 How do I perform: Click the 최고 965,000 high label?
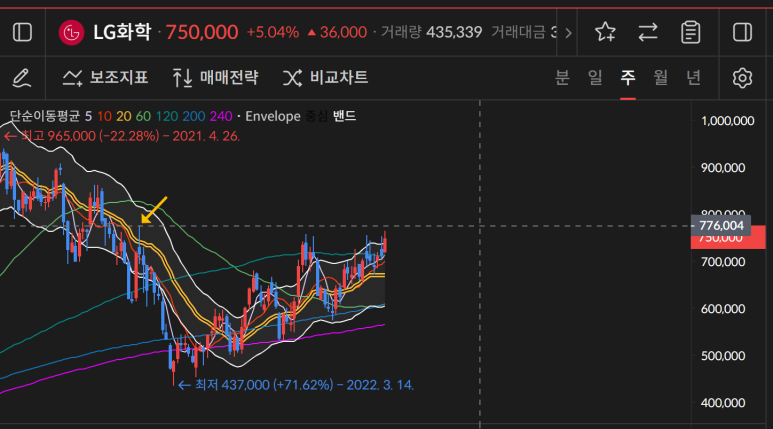click(x=122, y=136)
